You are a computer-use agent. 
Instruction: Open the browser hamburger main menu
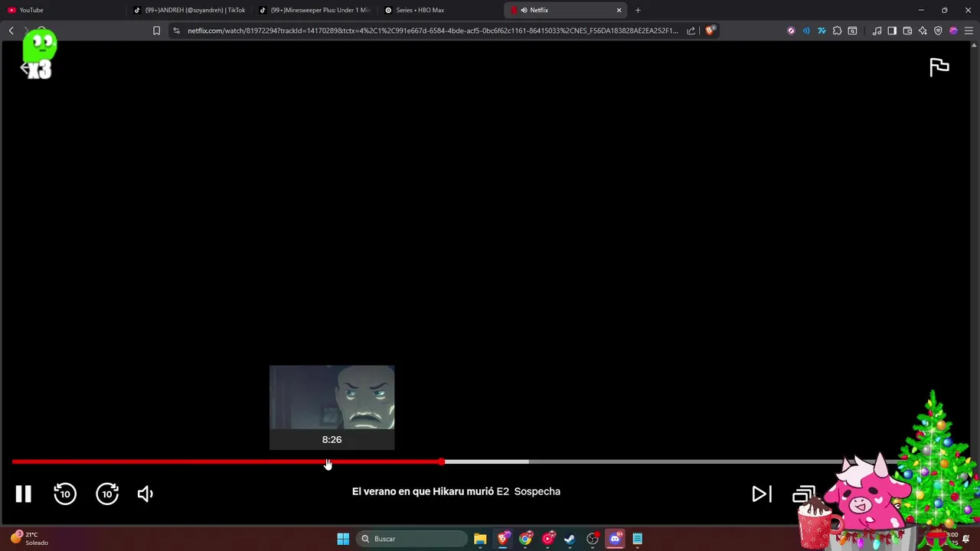tap(969, 31)
